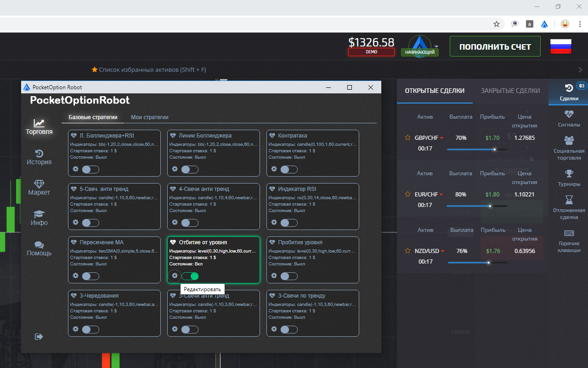Click the GBP/CHF trade progress bar

pyautogui.click(x=477, y=149)
